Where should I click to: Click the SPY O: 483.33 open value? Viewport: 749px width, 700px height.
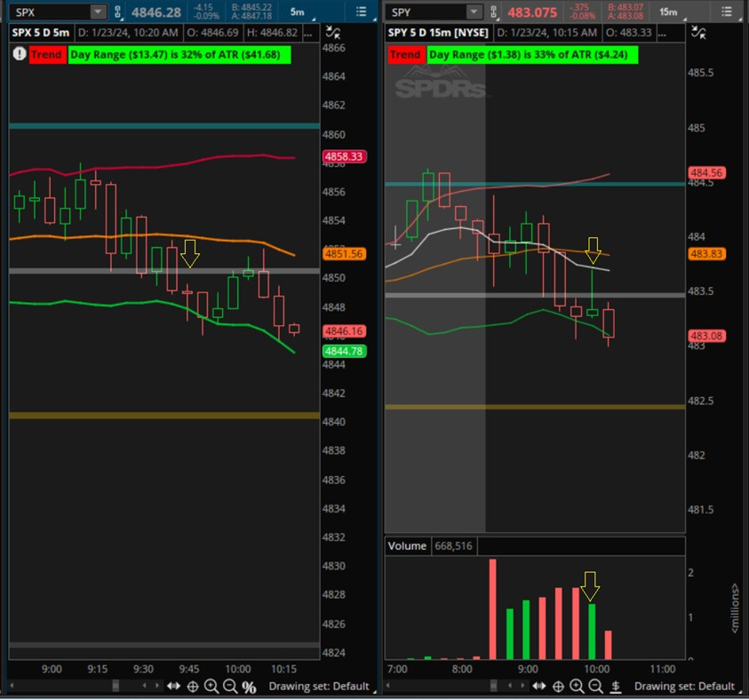pos(630,33)
